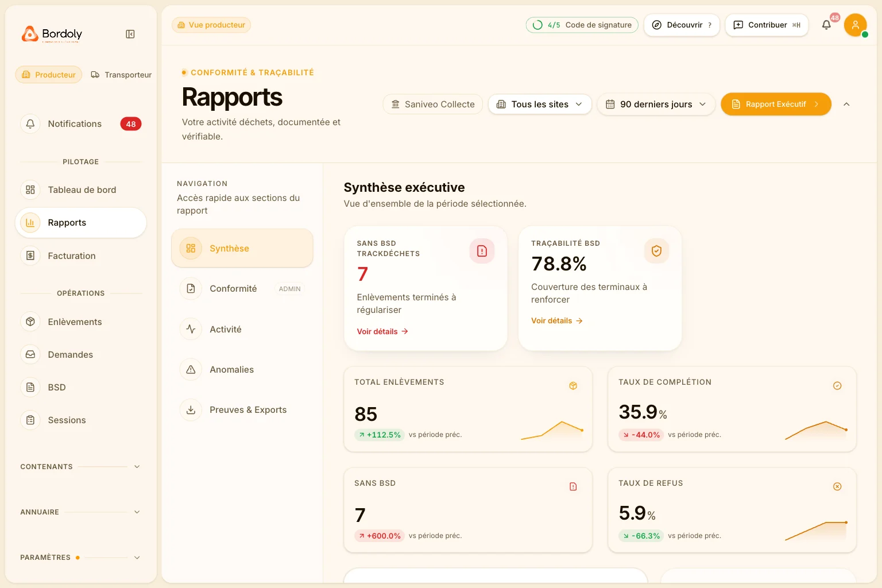
Task: Click the Rapport Exécutif button
Action: click(x=776, y=104)
